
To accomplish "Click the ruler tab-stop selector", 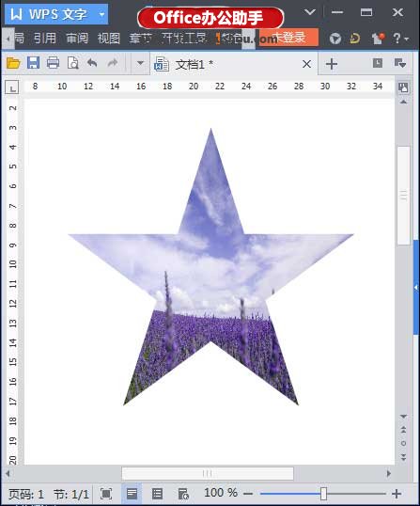I will (x=12, y=87).
